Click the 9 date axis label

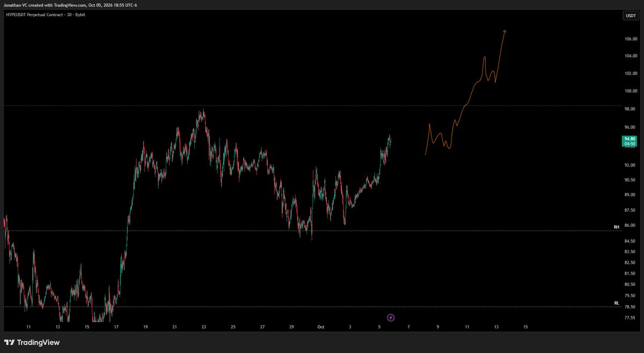tap(438, 327)
